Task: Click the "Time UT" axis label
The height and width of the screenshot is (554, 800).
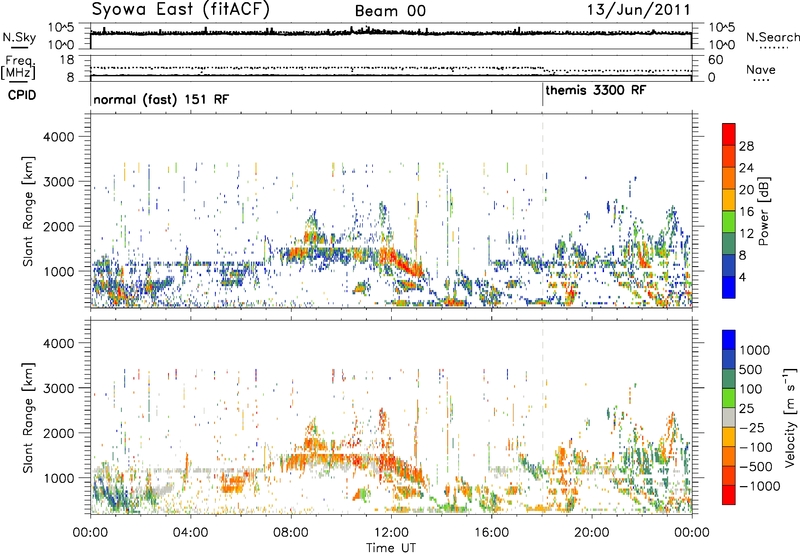Action: (391, 548)
